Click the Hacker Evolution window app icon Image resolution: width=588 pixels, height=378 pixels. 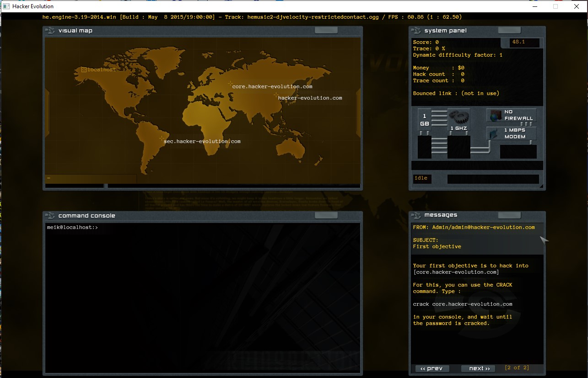tap(6, 6)
